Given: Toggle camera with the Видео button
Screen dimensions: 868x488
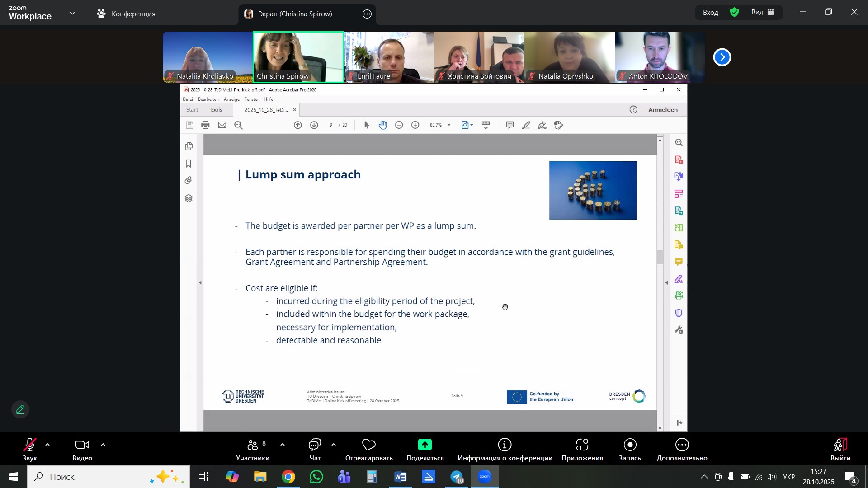Looking at the screenshot, I should 82,449.
